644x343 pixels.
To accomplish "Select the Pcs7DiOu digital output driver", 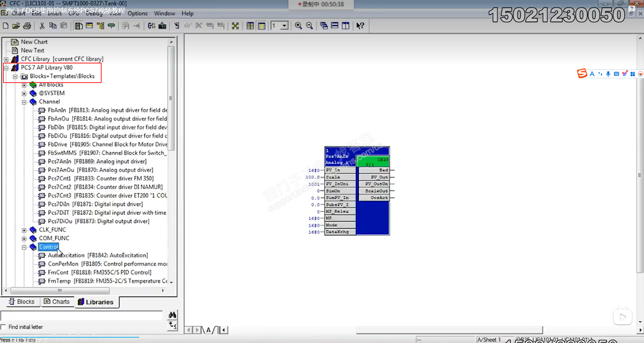I will 99,221.
